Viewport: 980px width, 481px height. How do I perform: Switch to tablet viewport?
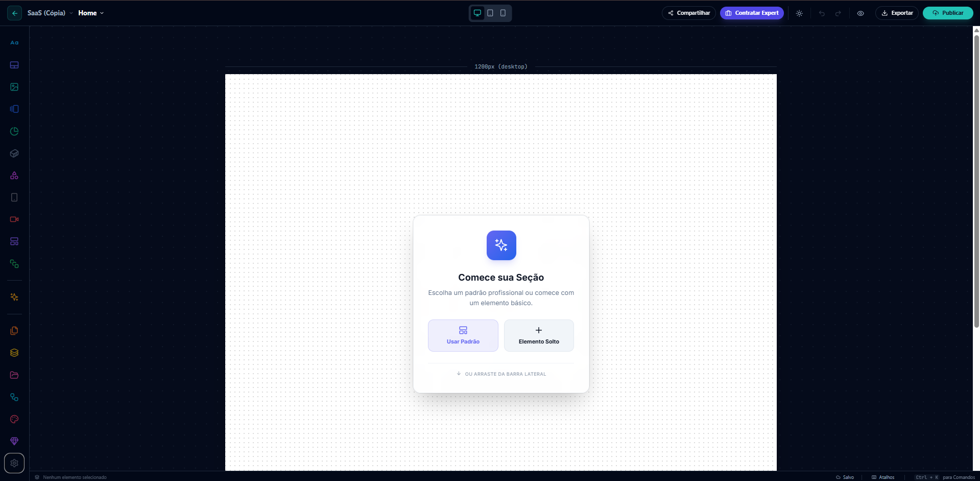pyautogui.click(x=490, y=13)
